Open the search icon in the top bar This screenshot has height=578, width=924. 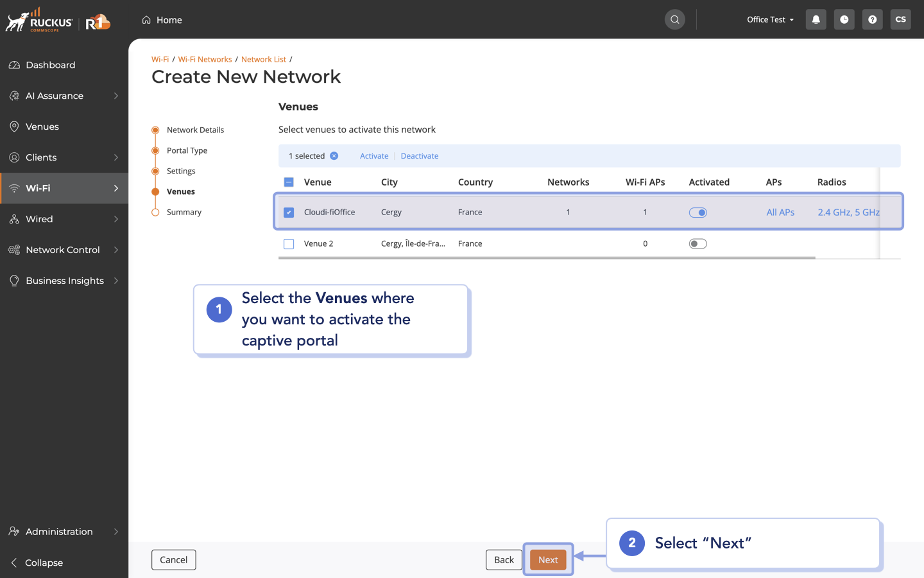pyautogui.click(x=674, y=19)
